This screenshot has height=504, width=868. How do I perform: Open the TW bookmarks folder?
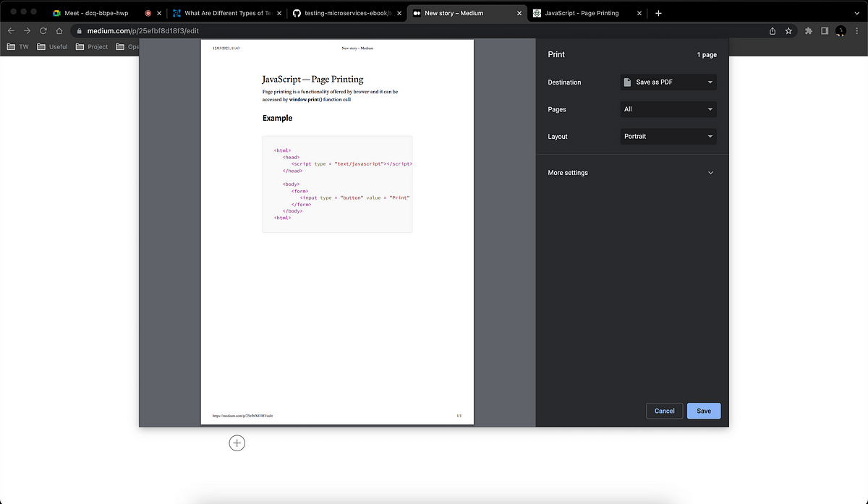pyautogui.click(x=17, y=47)
